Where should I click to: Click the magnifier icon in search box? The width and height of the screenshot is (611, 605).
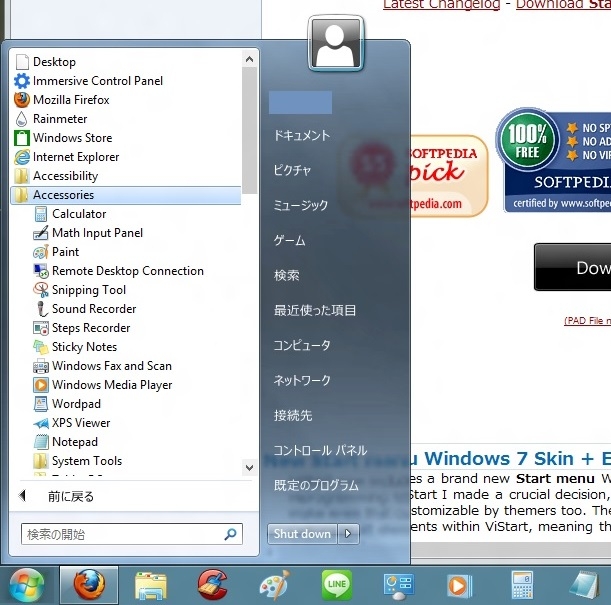coord(230,534)
